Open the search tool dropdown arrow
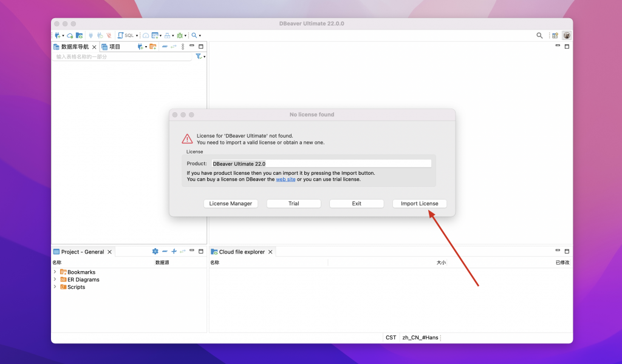 point(200,35)
